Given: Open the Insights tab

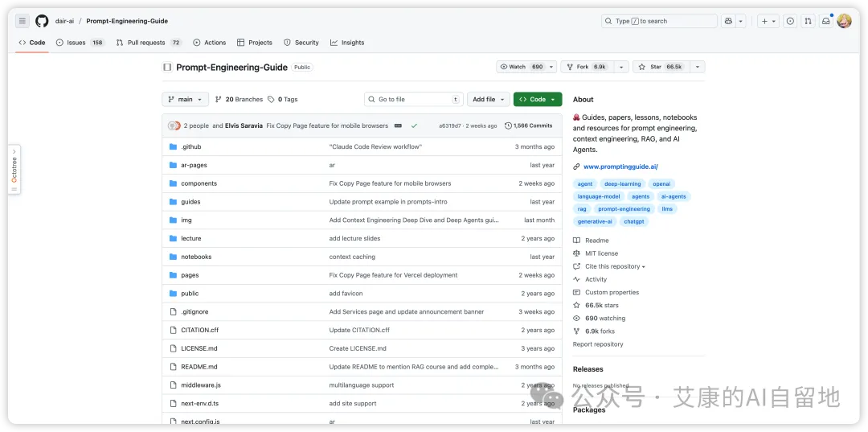Looking at the screenshot, I should (x=347, y=43).
